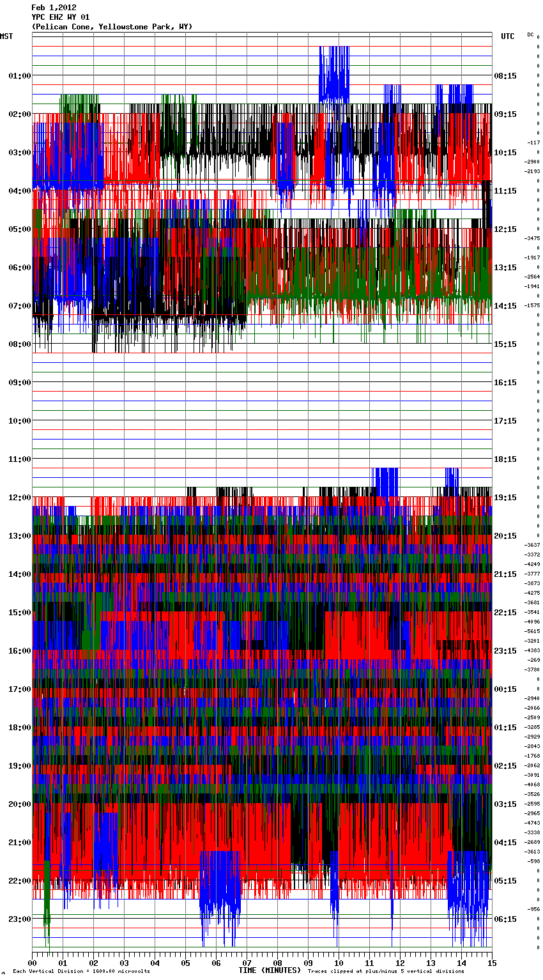Click the '03:15' UTC time label

click(505, 804)
